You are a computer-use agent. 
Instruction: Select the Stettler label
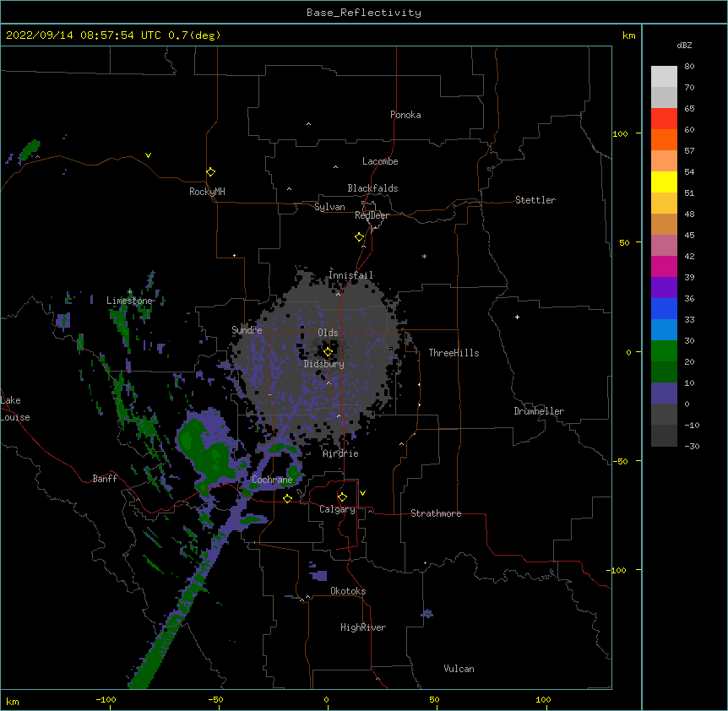point(535,200)
